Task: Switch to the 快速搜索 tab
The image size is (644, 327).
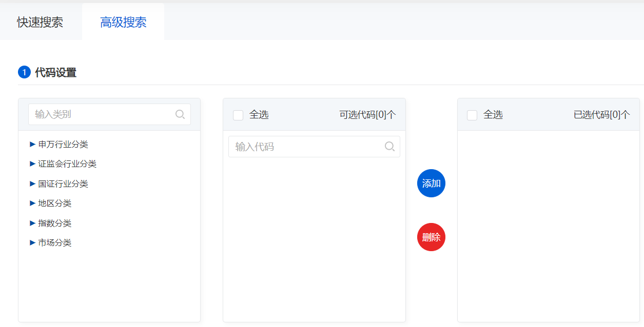Action: click(x=40, y=22)
